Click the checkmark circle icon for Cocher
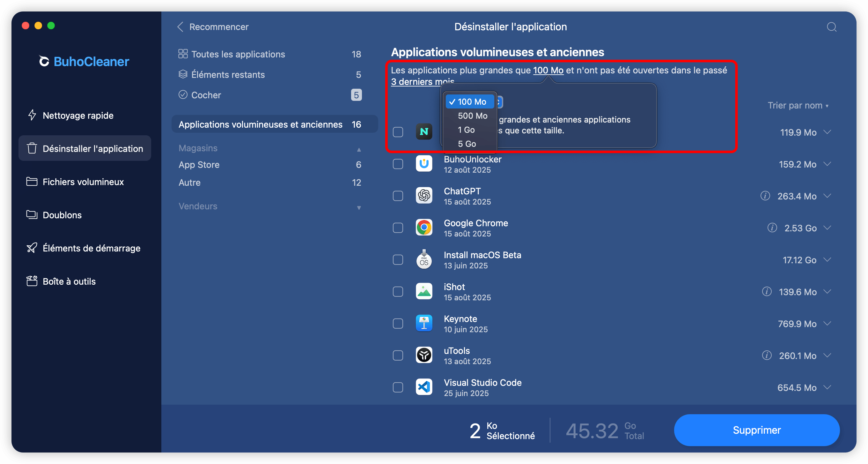Screen dimensions: 868x464 coord(183,94)
